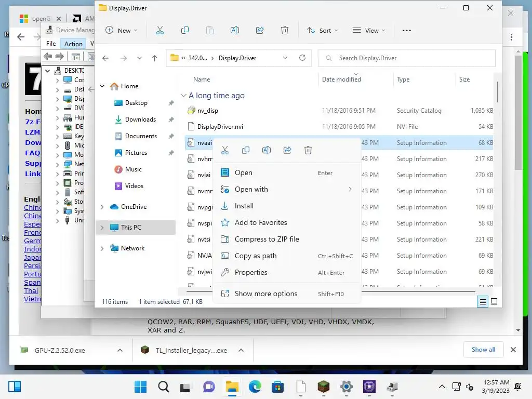Screen dimensions: 532x399
Task: Expand address bar history dropdown
Action: pyautogui.click(x=285, y=58)
